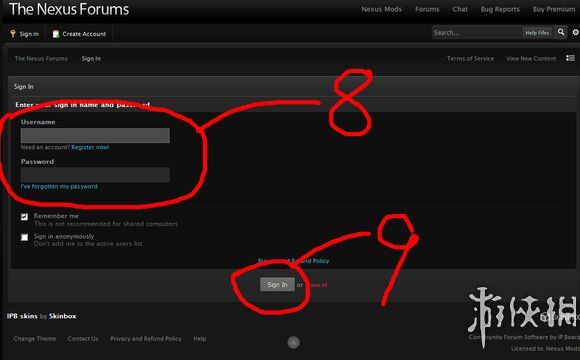Screen dimensions: 580x360
Task: Open the list view icon near View New Content
Action: pos(570,58)
